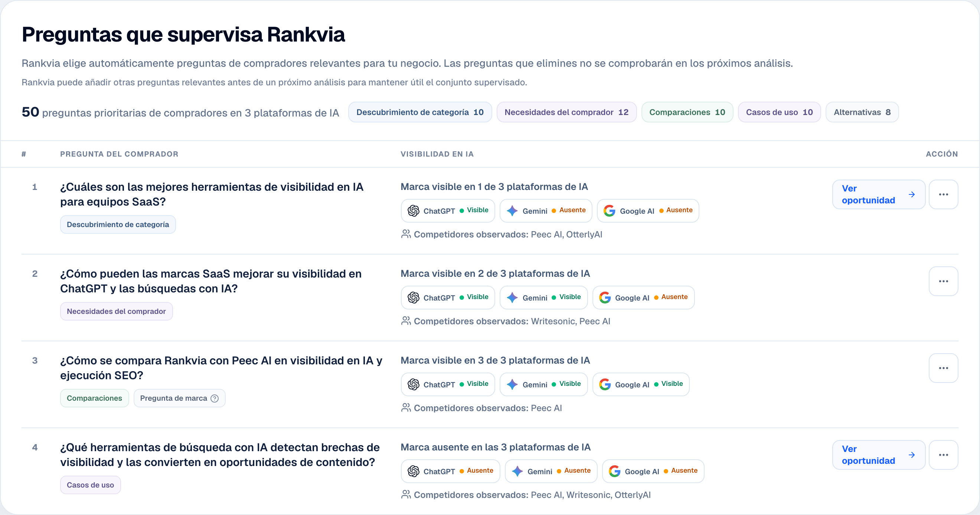Click Ver oportunidad for question 4
Viewport: 980px width, 515px height.
point(878,455)
